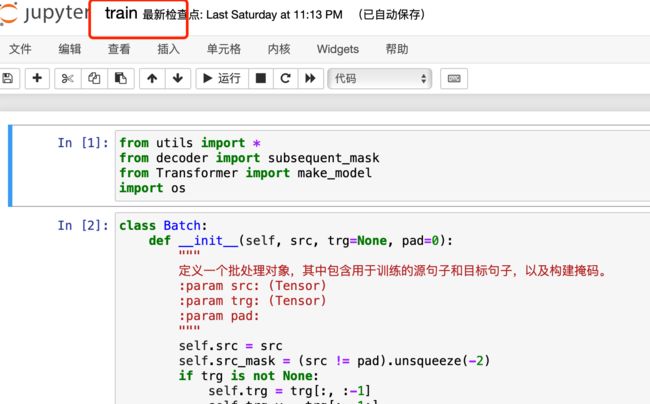Click 'if trg is not None:' line

(x=249, y=376)
